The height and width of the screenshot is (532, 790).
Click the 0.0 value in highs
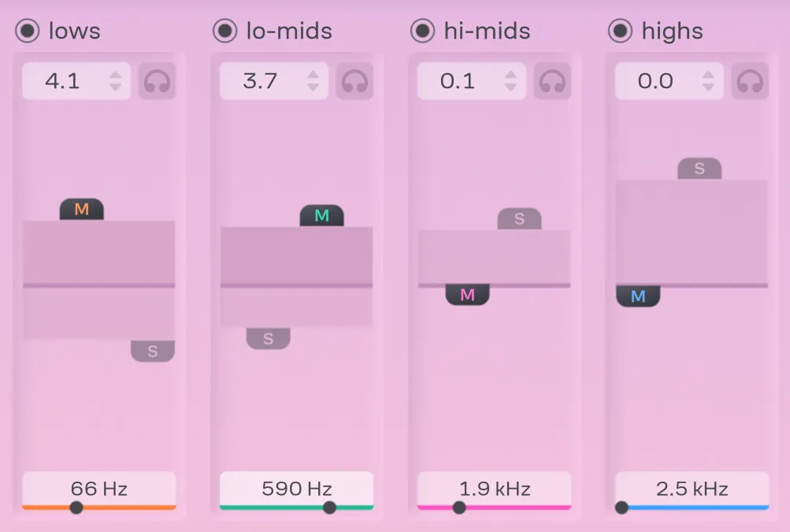coord(655,81)
